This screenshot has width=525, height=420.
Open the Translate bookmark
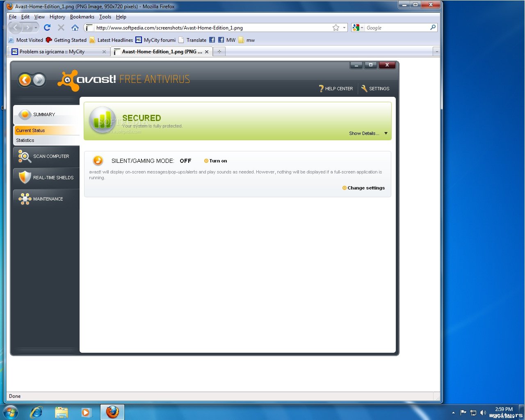(x=192, y=40)
